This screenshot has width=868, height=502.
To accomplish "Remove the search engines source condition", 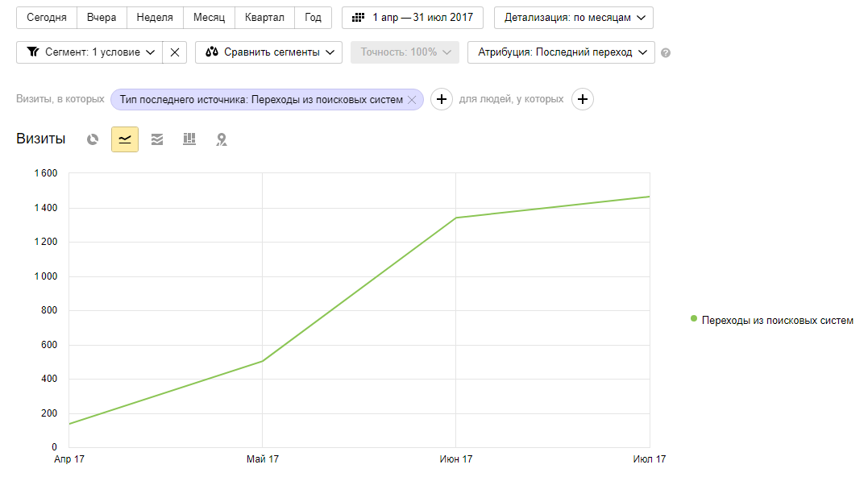I will point(412,100).
